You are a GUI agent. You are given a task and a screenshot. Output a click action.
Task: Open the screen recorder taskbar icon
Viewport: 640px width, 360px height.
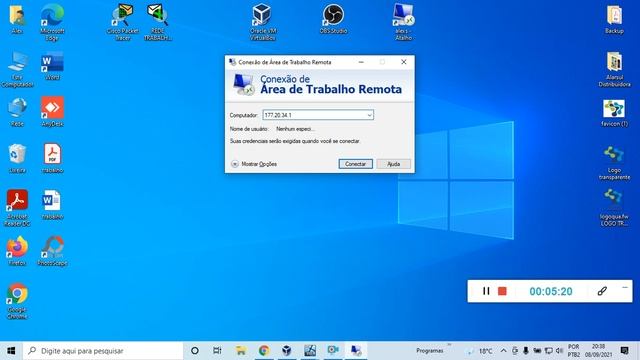pyautogui.click(x=333, y=350)
